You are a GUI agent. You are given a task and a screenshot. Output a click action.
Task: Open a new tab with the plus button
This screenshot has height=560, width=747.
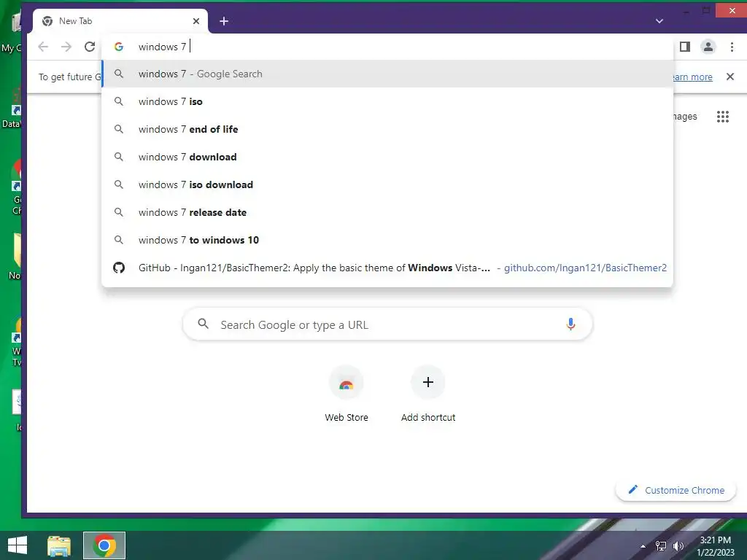[x=224, y=21]
